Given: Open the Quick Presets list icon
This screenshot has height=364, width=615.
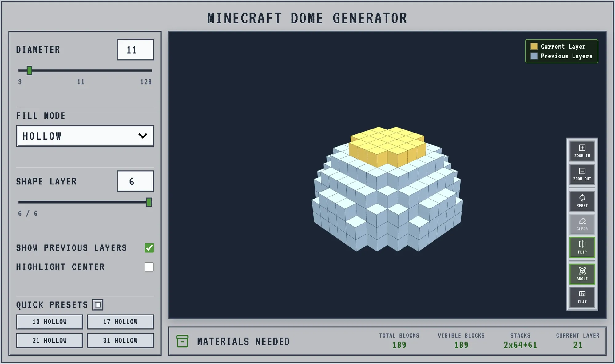Looking at the screenshot, I should (98, 305).
